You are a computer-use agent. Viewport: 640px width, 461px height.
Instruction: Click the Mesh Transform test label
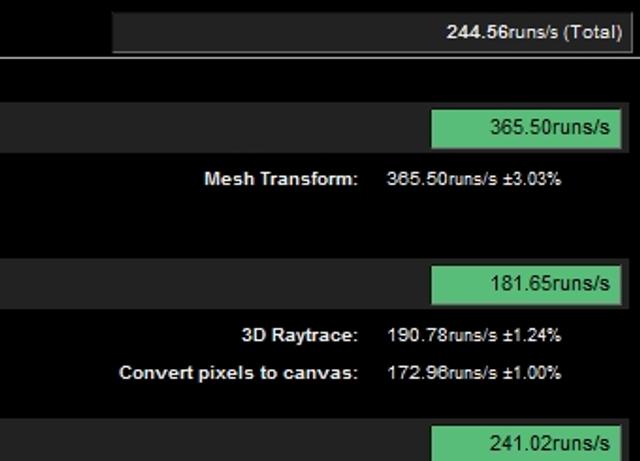coord(280,180)
